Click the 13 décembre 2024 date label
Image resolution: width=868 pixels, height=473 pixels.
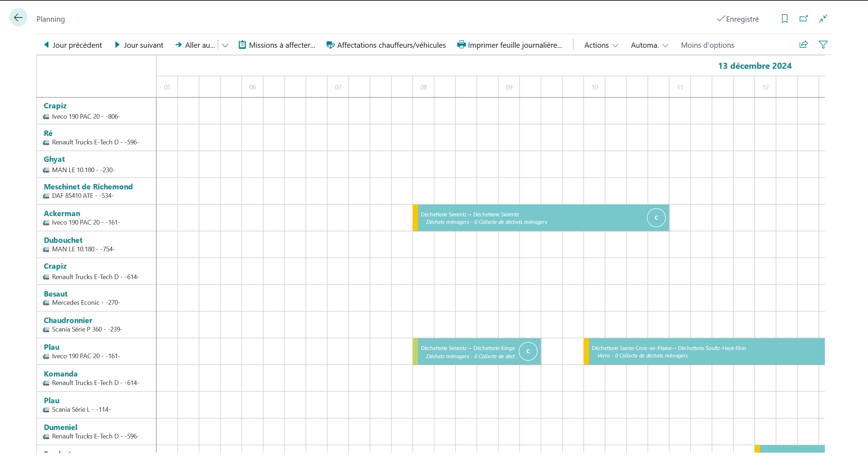point(755,66)
